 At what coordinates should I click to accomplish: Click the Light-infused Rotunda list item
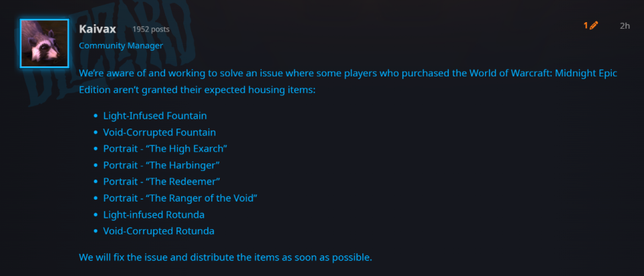(154, 214)
